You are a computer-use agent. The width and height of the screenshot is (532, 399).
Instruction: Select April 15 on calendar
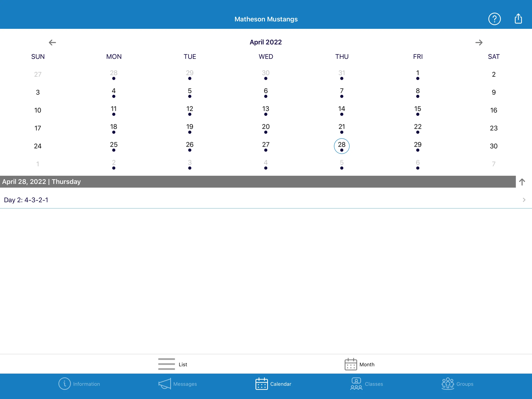418,110
